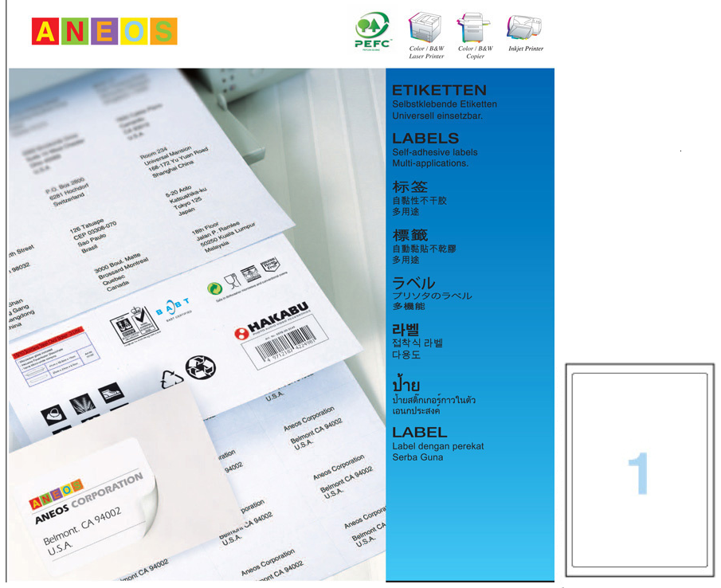Click the green dot recycling emblem
Image resolution: width=721 pixels, height=588 pixels.
214,288
